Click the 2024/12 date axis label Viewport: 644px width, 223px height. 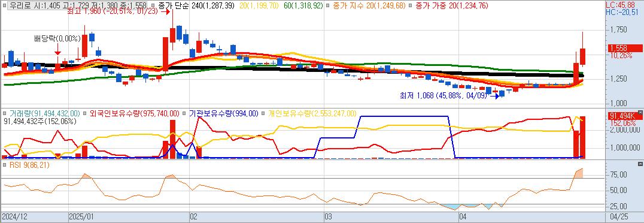(x=14, y=216)
